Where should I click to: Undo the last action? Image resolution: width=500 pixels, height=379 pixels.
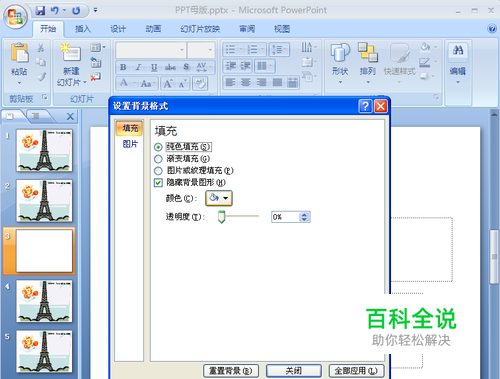[x=55, y=11]
